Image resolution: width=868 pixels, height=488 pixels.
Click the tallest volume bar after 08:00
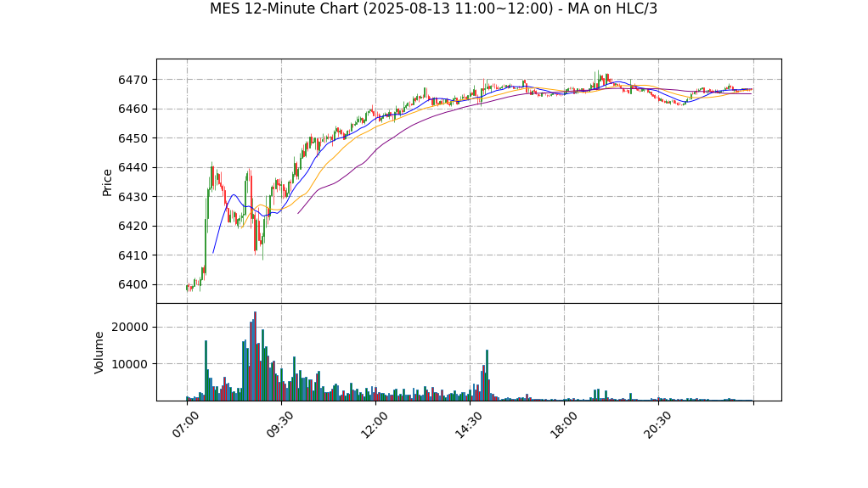pos(255,356)
